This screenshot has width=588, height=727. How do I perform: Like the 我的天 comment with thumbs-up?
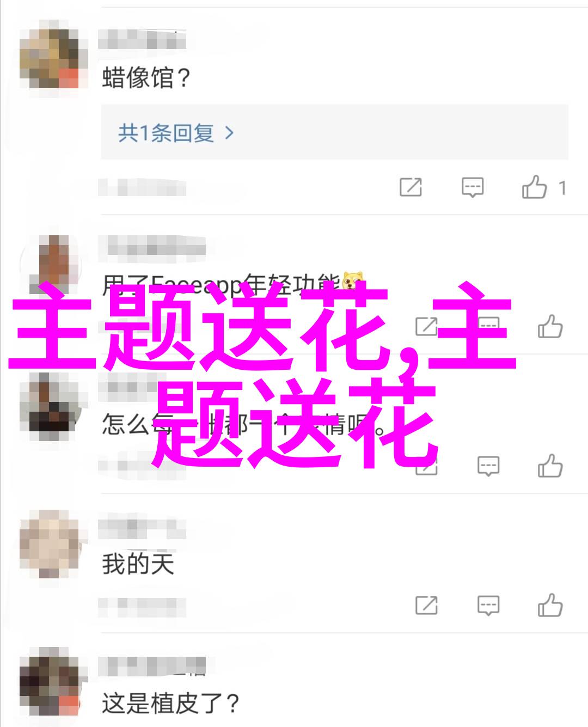tap(550, 605)
